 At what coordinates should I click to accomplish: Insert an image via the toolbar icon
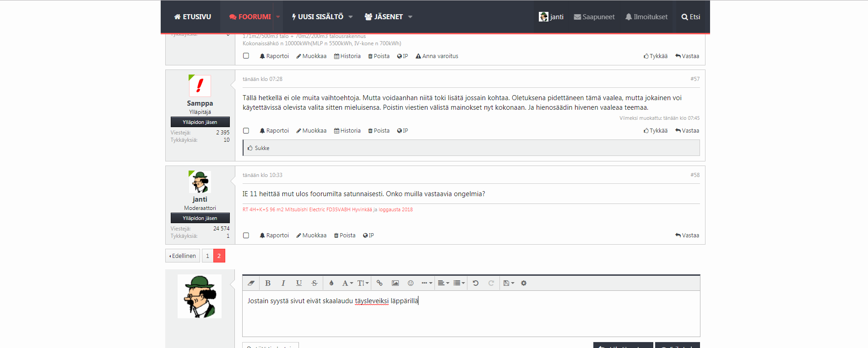(x=395, y=283)
